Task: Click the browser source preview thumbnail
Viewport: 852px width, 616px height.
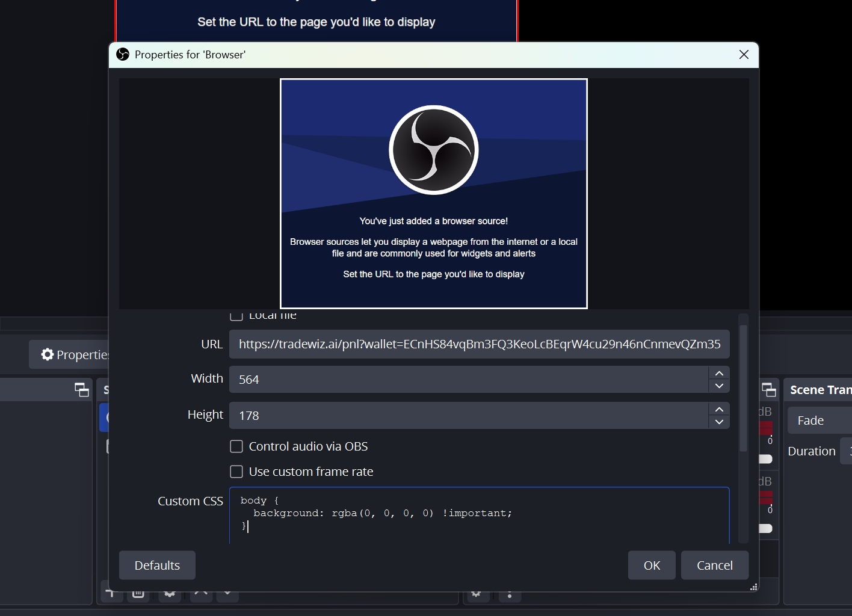Action: click(x=434, y=194)
